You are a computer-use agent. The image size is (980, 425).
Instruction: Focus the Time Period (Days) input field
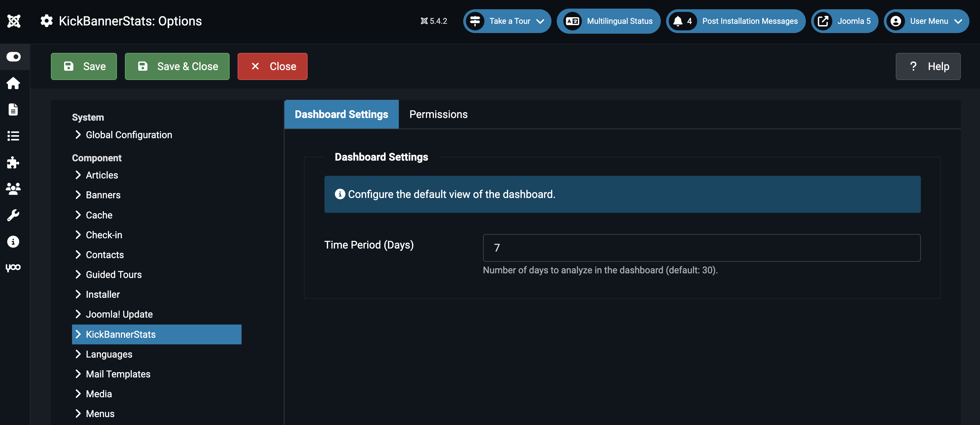(x=701, y=248)
